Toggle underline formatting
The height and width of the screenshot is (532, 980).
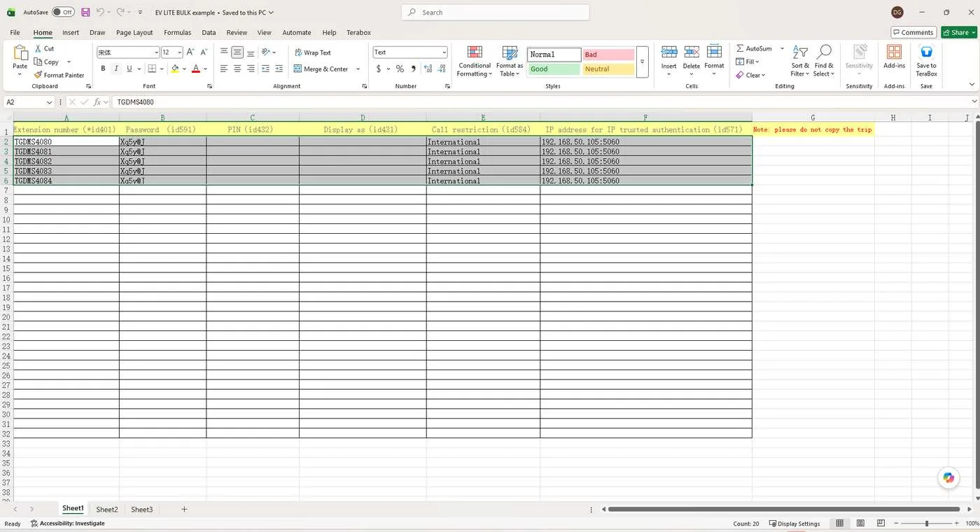pyautogui.click(x=129, y=69)
